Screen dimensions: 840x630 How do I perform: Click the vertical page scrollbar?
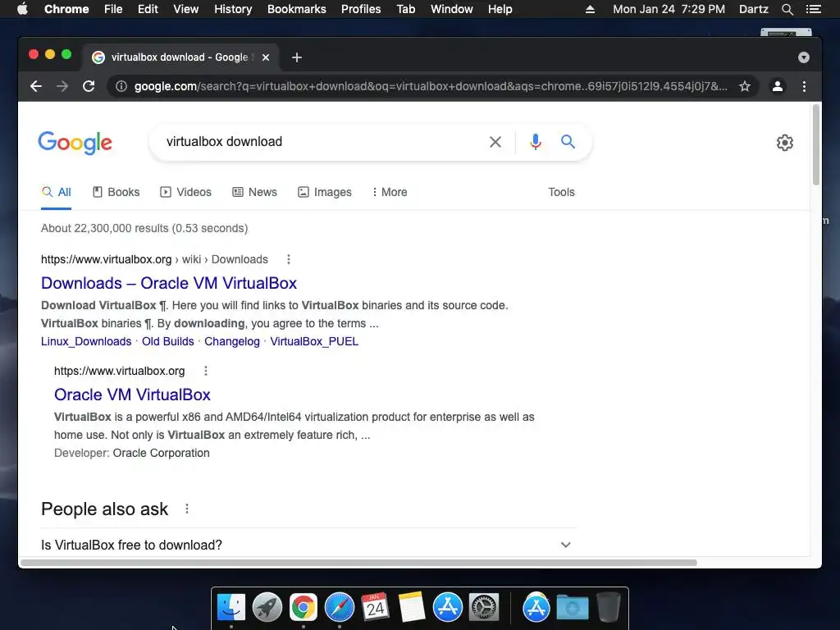816,144
